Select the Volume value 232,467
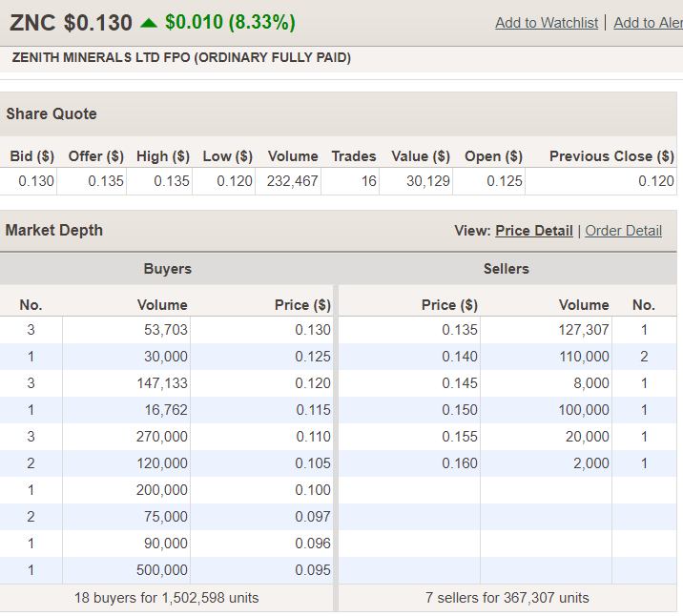Image resolution: width=683 pixels, height=616 pixels. pyautogui.click(x=292, y=181)
